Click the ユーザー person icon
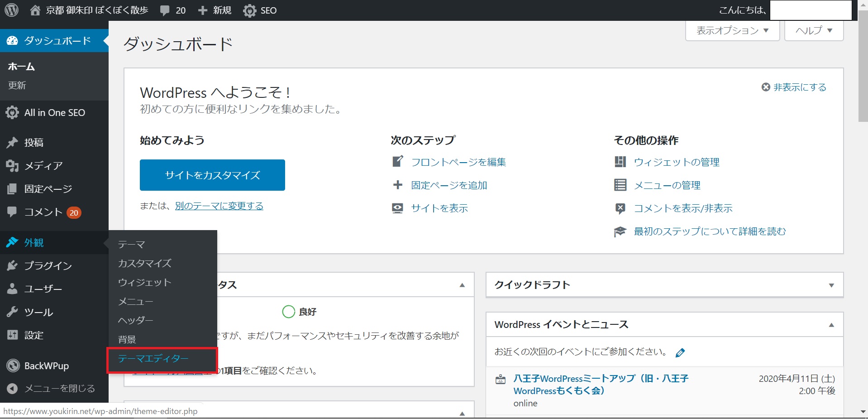The width and height of the screenshot is (868, 419). pyautogui.click(x=12, y=289)
